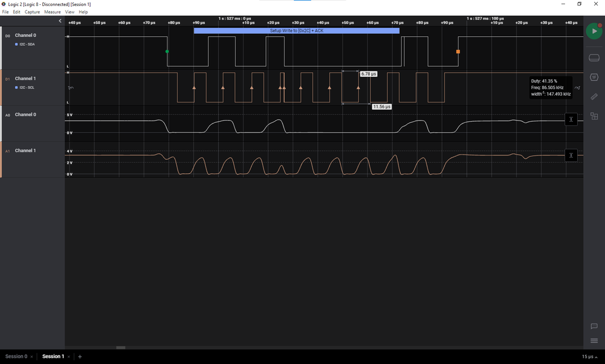Click analog Channel 1 vertical scale button
This screenshot has width=605, height=364.
[571, 155]
